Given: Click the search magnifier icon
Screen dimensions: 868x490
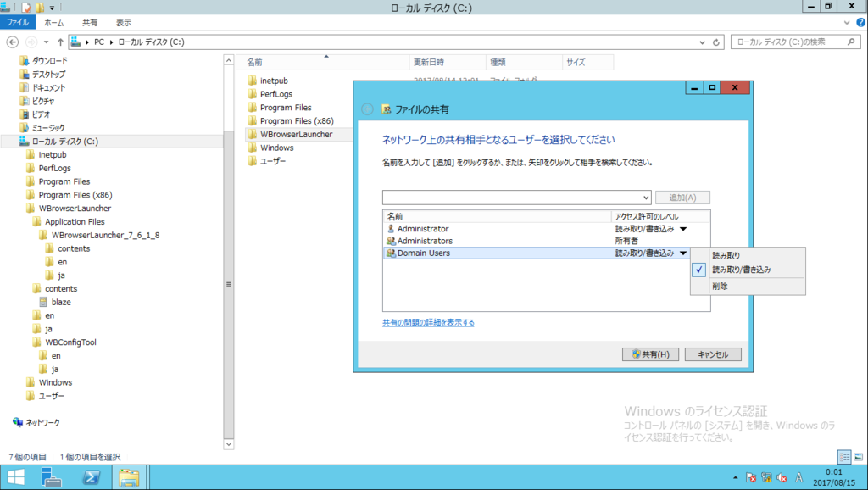Looking at the screenshot, I should coord(851,42).
